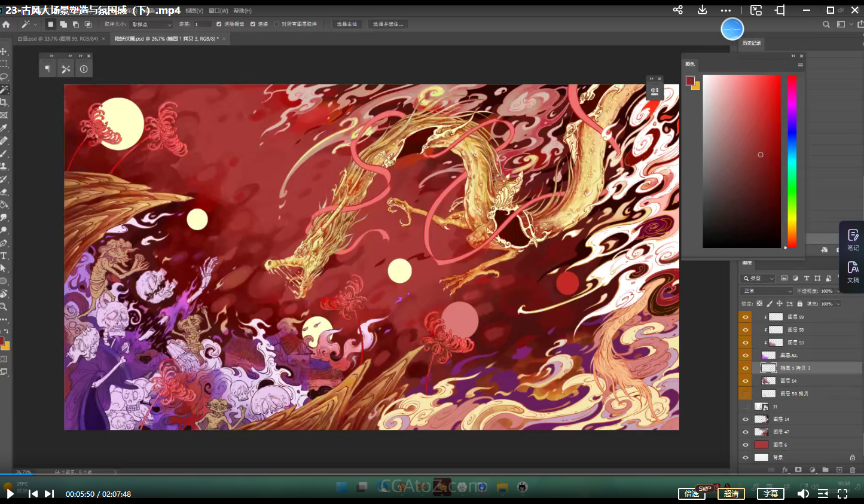Click the rainbow hue slider strip
Image resolution: width=864 pixels, height=504 pixels.
(792, 161)
